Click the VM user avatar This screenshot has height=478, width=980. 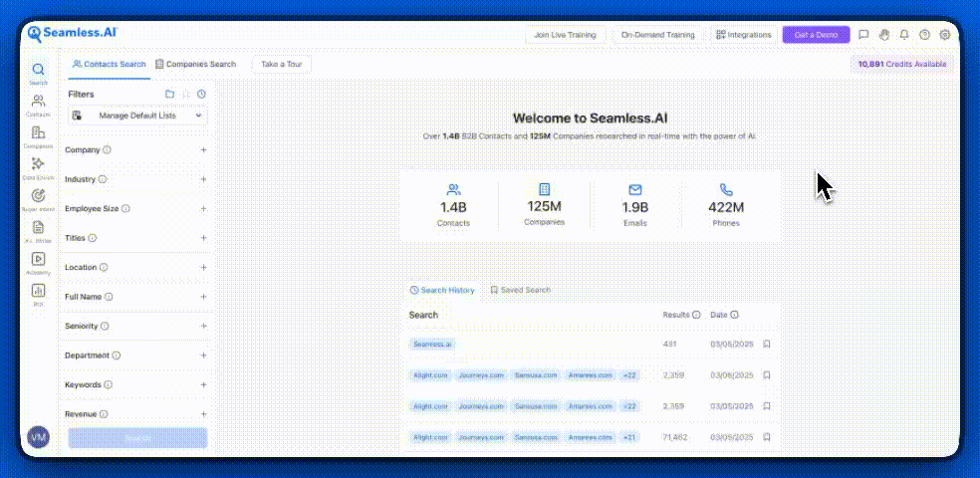pos(39,437)
